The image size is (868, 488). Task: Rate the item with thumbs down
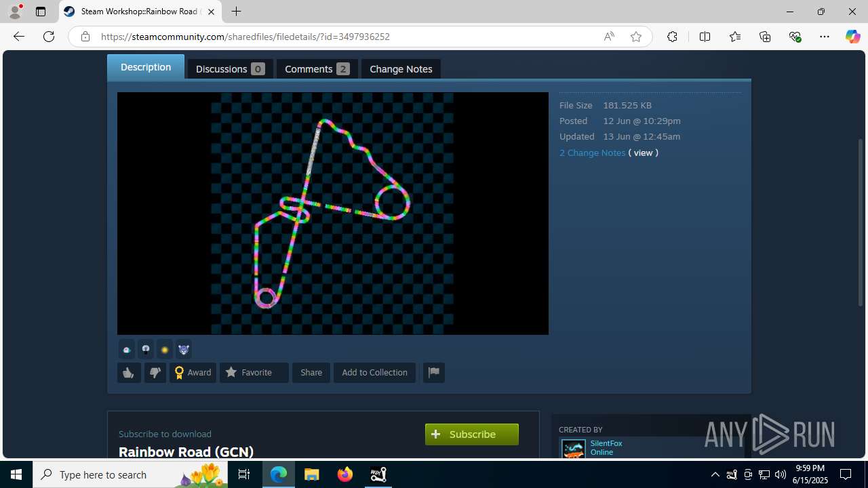[155, 373]
